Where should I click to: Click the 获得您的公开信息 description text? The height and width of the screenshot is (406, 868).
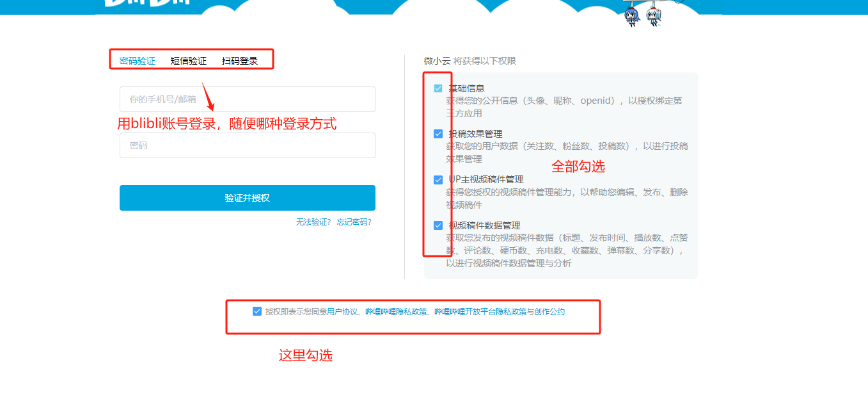click(564, 107)
